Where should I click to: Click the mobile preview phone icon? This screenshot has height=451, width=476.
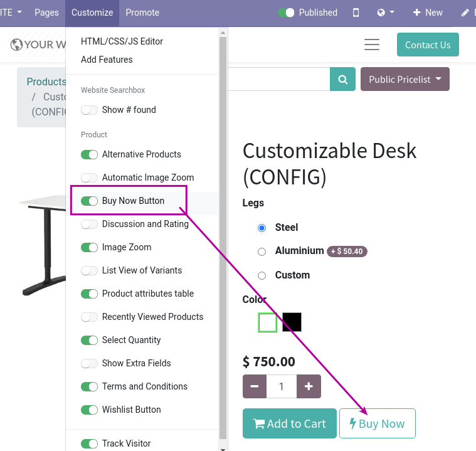pyautogui.click(x=356, y=13)
